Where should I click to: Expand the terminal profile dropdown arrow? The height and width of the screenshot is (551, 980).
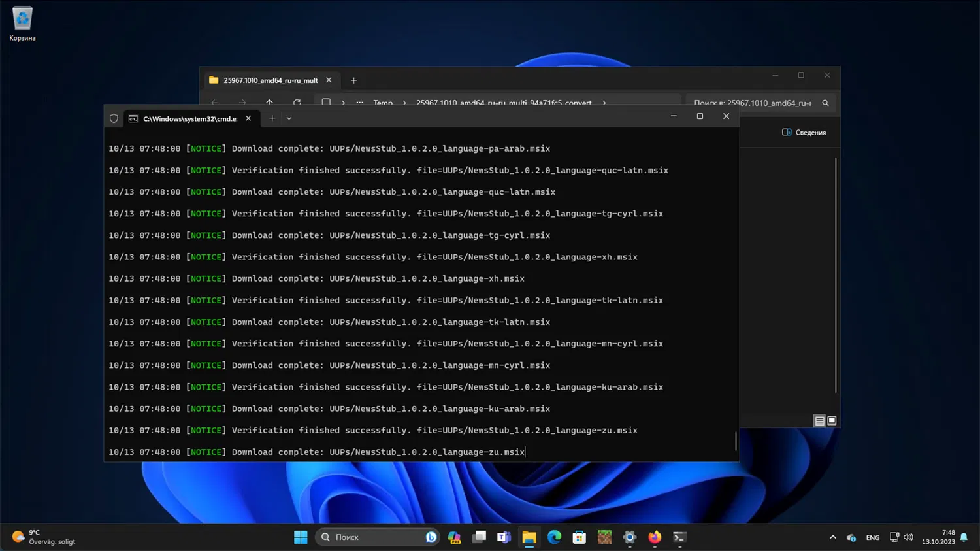click(289, 118)
